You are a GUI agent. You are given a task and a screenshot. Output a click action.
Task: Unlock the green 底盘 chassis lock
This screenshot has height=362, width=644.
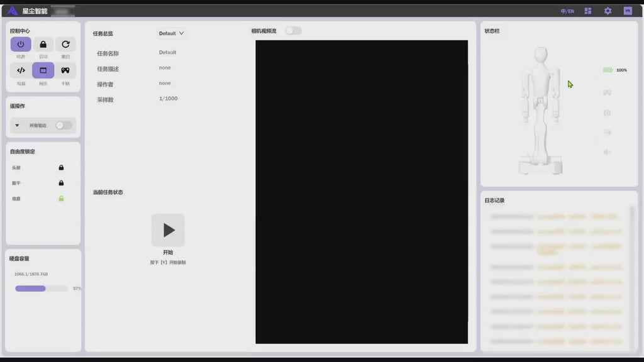pos(61,199)
